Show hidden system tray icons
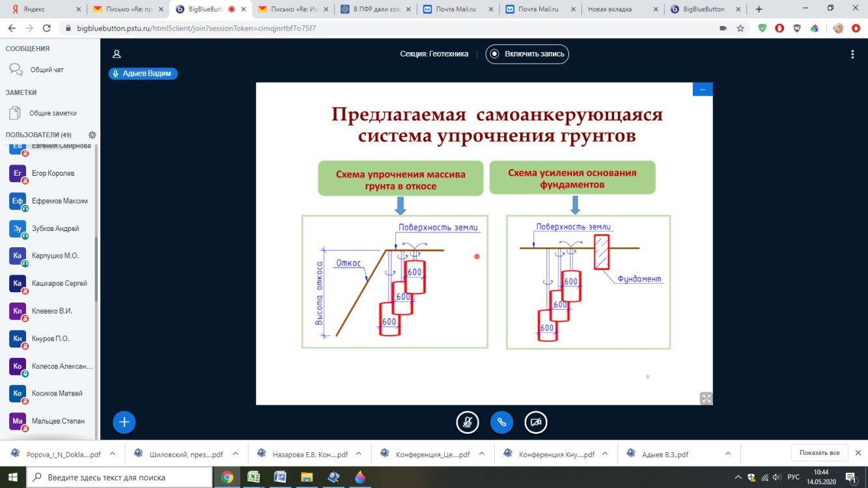868x488 pixels. [736, 478]
